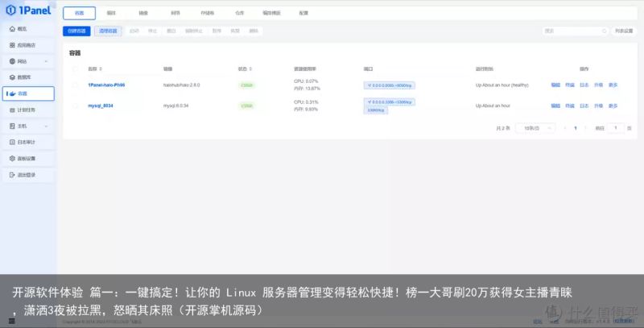644x328 pixels.
Task: Click the 网站 globe icon in sidebar
Action: coord(12,61)
